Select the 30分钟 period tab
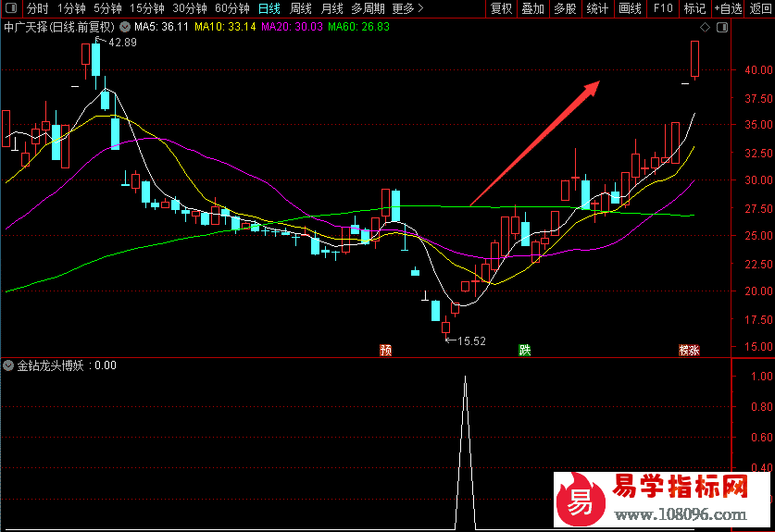The width and height of the screenshot is (775, 532). 190,8
